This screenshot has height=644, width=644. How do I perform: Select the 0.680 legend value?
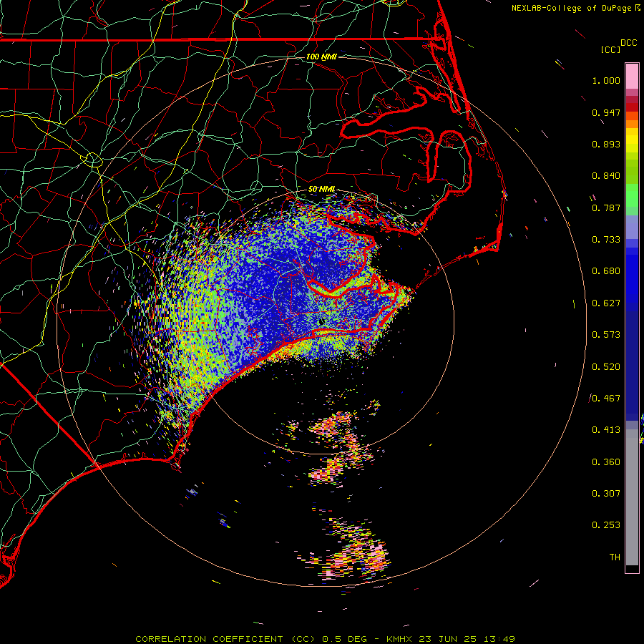606,271
